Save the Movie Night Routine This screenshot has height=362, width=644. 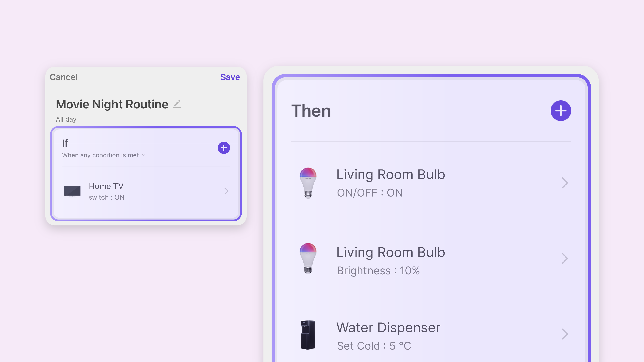pyautogui.click(x=230, y=77)
